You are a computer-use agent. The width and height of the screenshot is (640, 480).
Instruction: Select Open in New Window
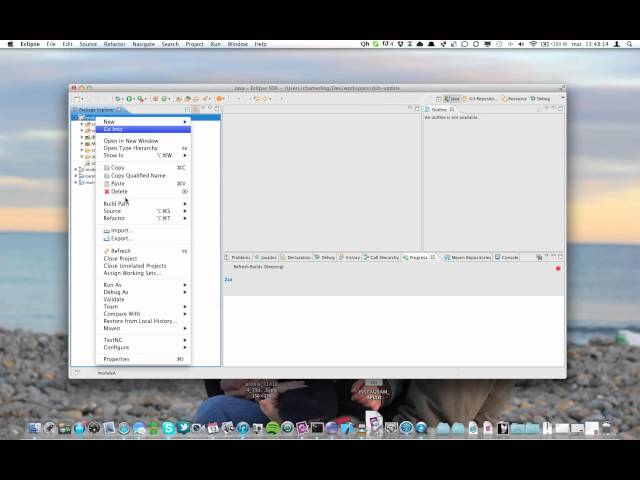point(143,141)
